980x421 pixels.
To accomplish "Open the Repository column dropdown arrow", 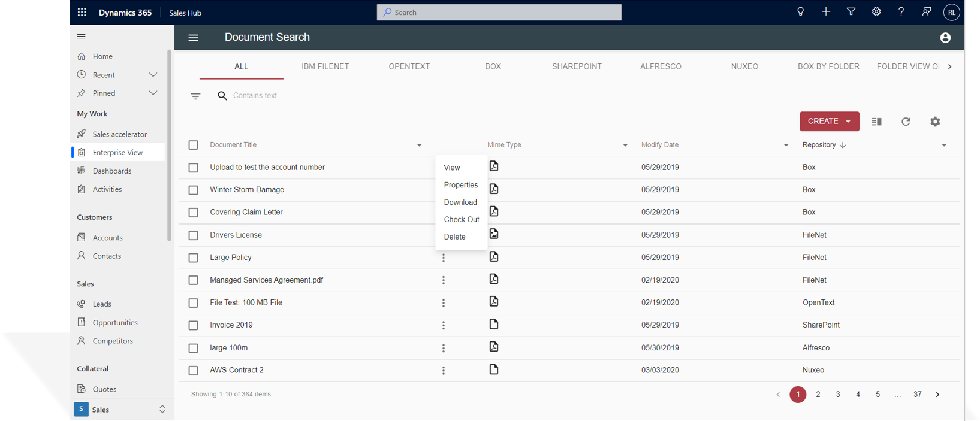I will point(944,145).
